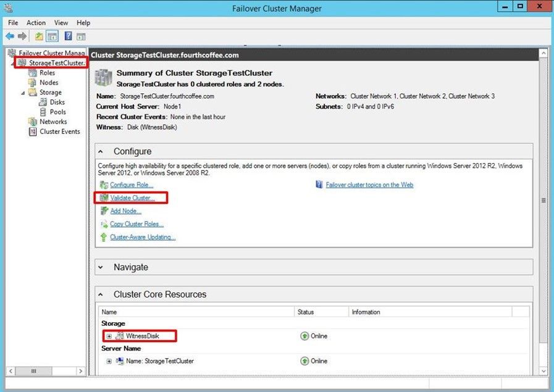Click the Roles tree icon
This screenshot has width=554, height=392.
33,73
